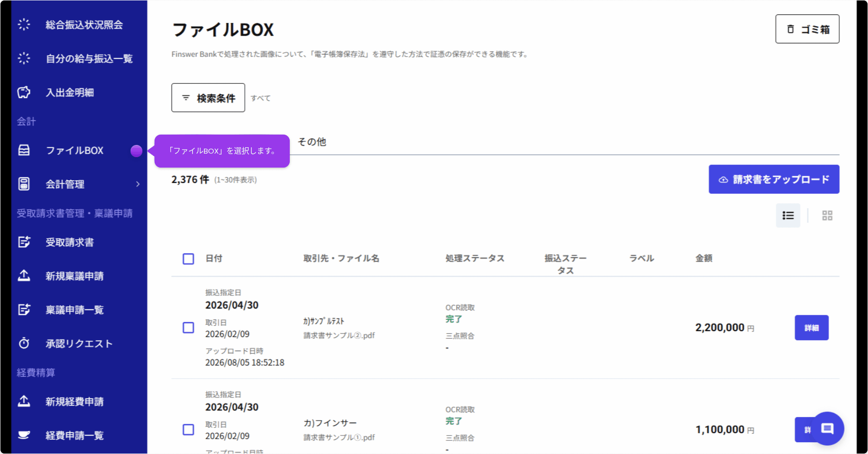This screenshot has width=868, height=454.
Task: Open 詳細 for the 2,200,000 円 invoice
Action: (811, 328)
